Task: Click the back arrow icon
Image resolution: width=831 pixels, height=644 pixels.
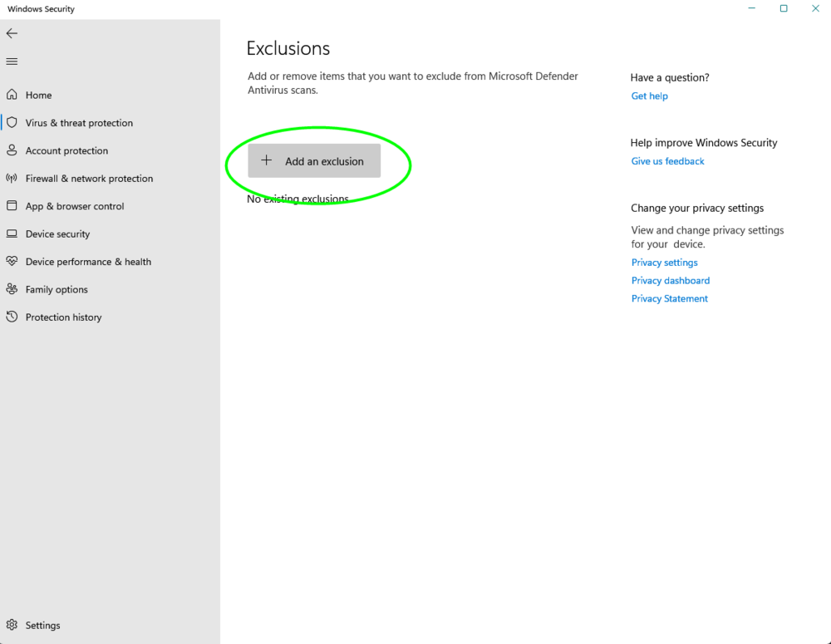Action: tap(12, 33)
